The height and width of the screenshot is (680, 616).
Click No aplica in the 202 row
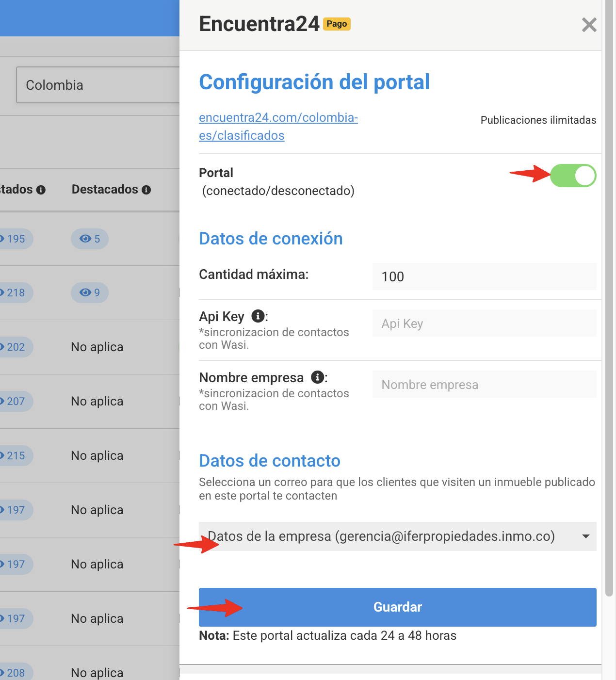pyautogui.click(x=97, y=347)
